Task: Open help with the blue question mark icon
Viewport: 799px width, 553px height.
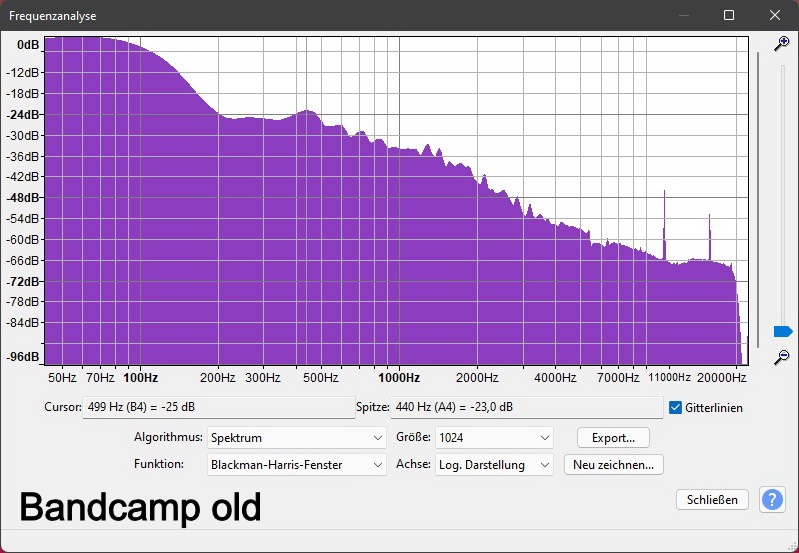Action: (772, 499)
